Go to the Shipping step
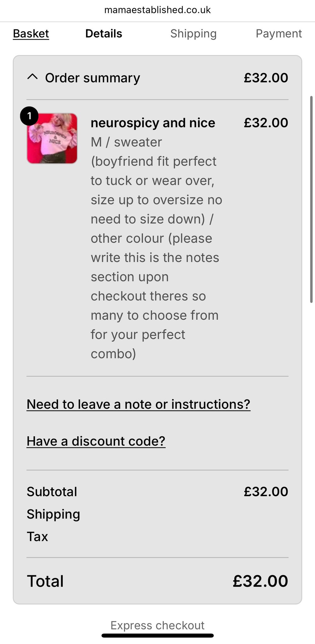 point(193,34)
